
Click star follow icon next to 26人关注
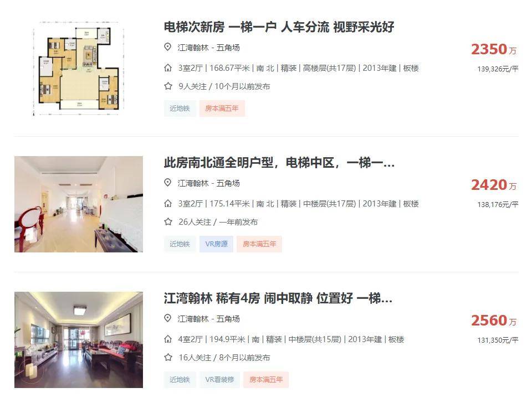[x=168, y=222]
